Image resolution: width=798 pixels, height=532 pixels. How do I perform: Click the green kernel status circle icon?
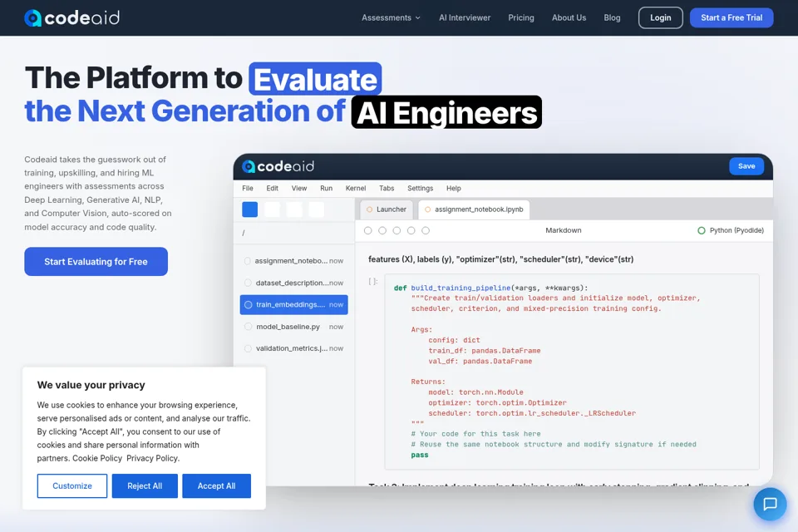702,230
